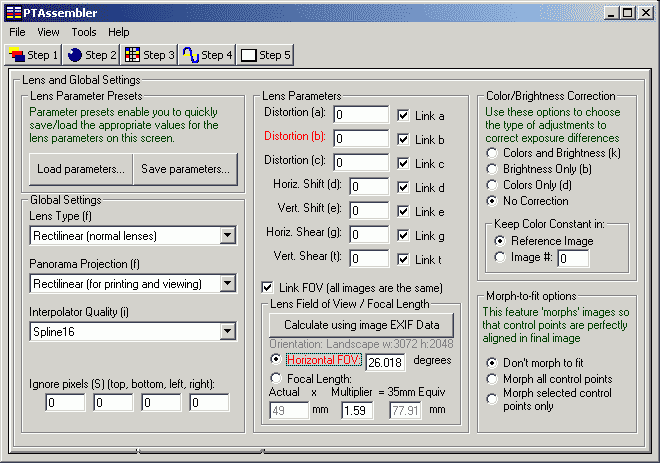Image resolution: width=660 pixels, height=463 pixels.
Task: Click the Distortion (c) input field
Action: point(361,162)
